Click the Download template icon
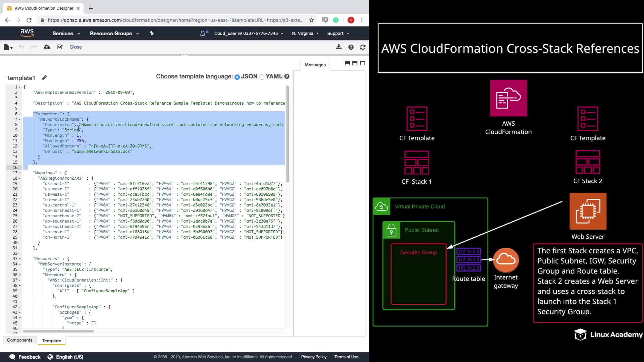 [x=339, y=47]
